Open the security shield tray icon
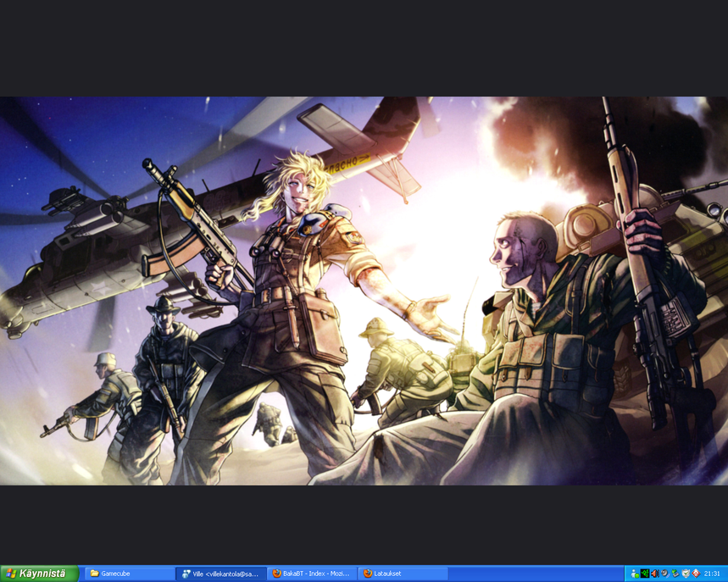 [685, 574]
